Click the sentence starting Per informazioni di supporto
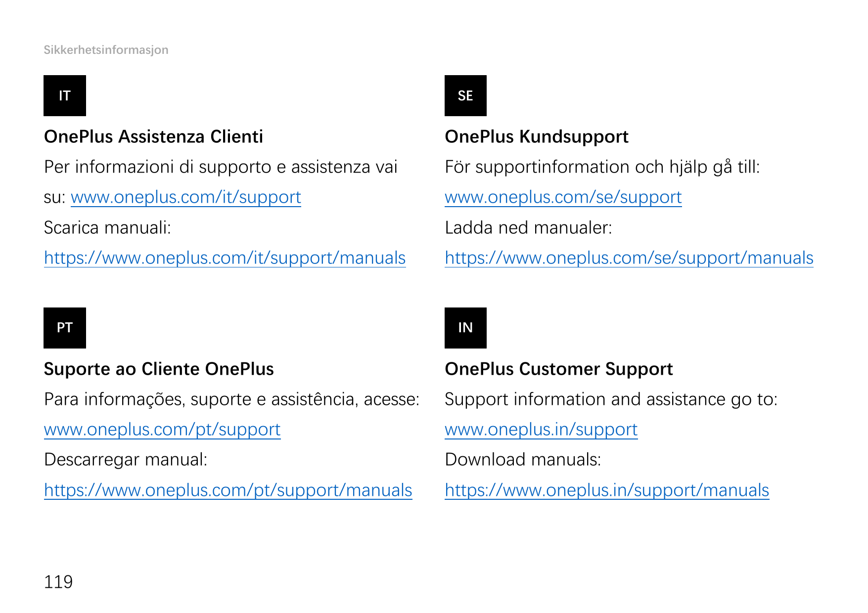The width and height of the screenshot is (868, 613). (x=221, y=182)
